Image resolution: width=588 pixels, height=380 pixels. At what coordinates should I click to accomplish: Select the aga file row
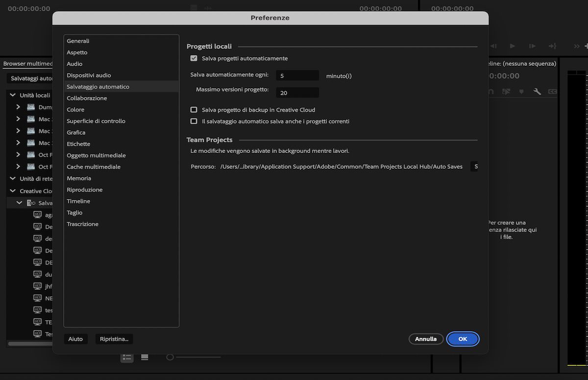pos(29,215)
